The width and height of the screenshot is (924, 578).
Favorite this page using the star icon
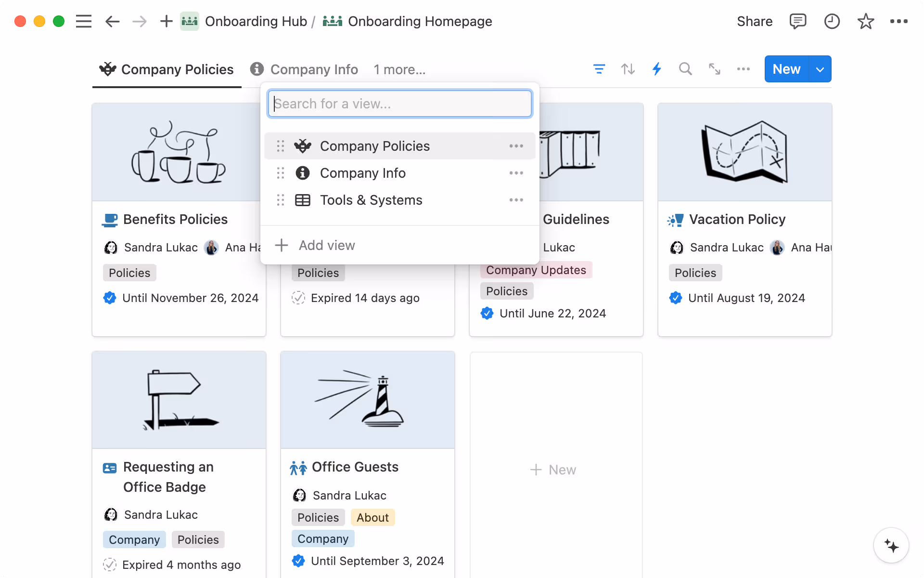coord(866,21)
